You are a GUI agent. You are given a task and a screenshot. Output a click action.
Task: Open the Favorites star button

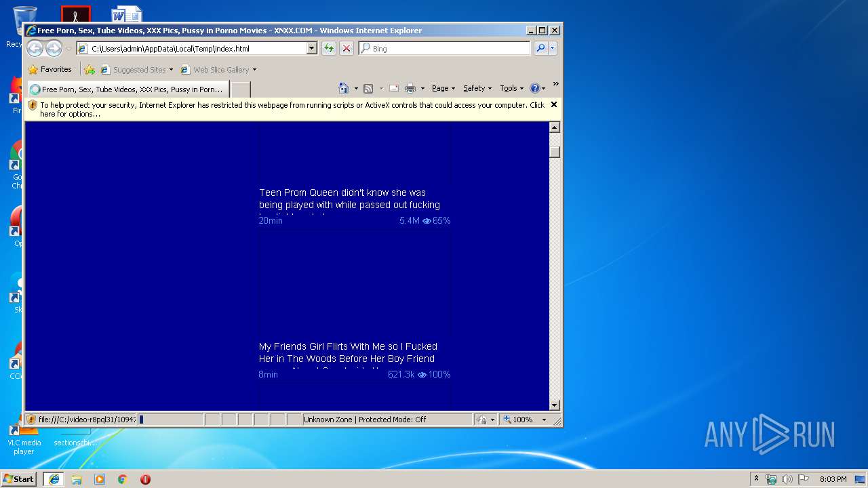50,69
